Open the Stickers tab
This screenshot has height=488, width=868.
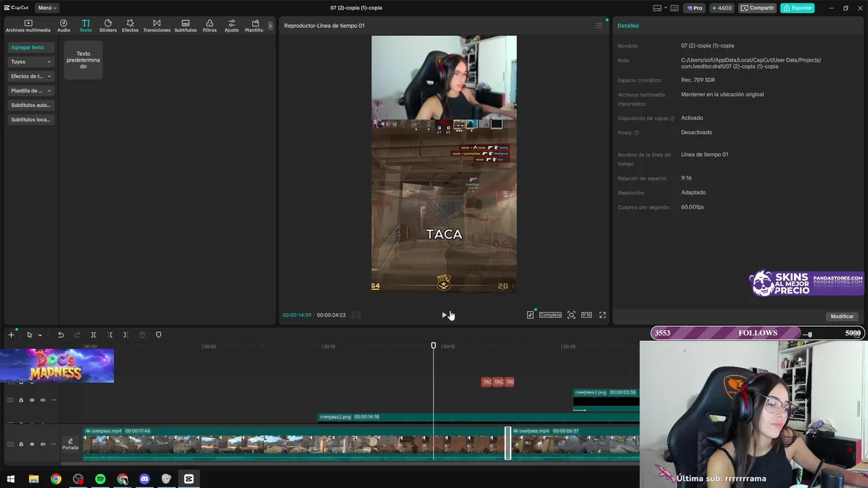pyautogui.click(x=108, y=26)
